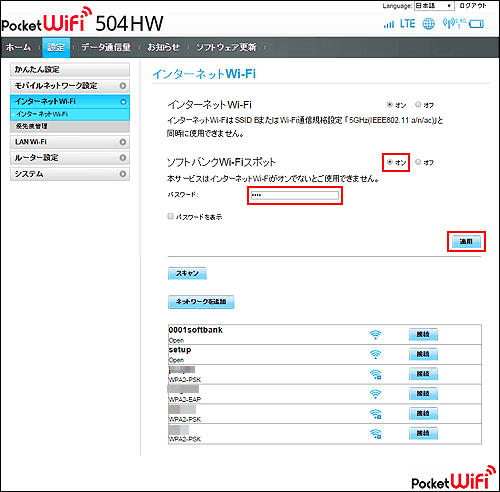The image size is (500, 492).
Task: Expand the システム sidebar section
Action: pyautogui.click(x=70, y=174)
